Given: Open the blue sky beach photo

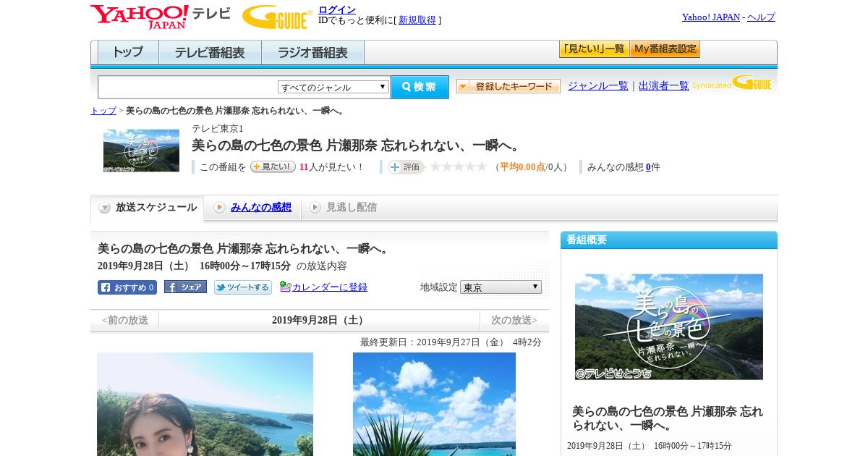Looking at the screenshot, I should (434, 404).
